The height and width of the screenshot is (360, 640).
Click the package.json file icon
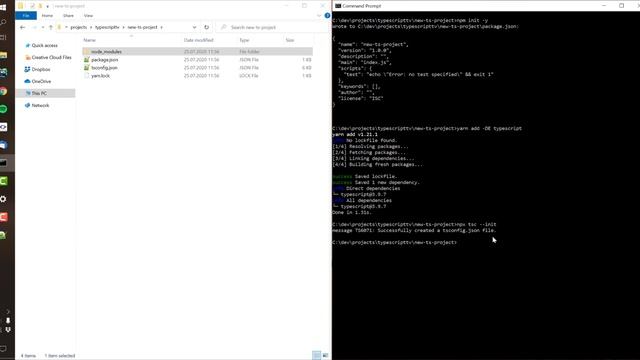[x=86, y=60]
